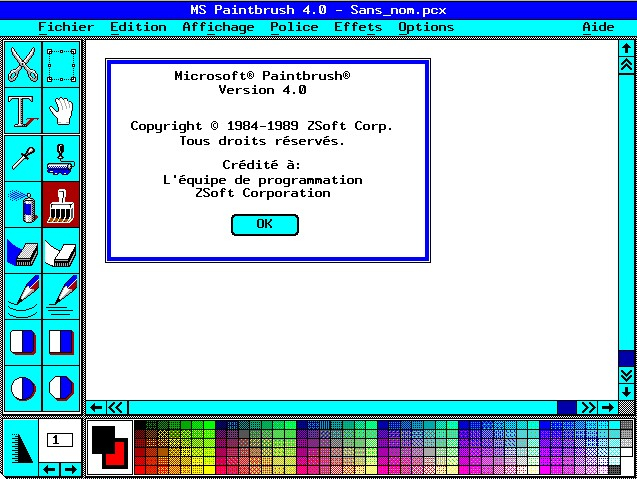This screenshot has width=637, height=479.
Task: Select the Color Eraser with blue trail
Action: [23, 250]
